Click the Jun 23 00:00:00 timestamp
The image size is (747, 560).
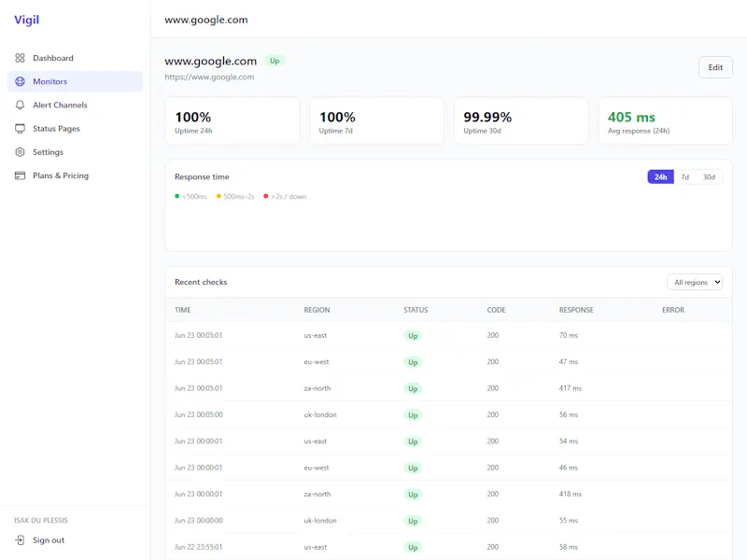tap(198, 521)
